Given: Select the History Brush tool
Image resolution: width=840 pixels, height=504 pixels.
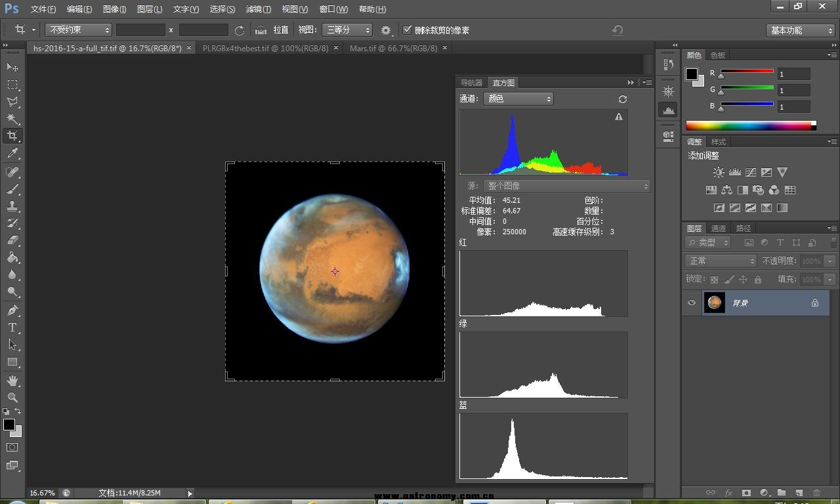Looking at the screenshot, I should [x=12, y=223].
